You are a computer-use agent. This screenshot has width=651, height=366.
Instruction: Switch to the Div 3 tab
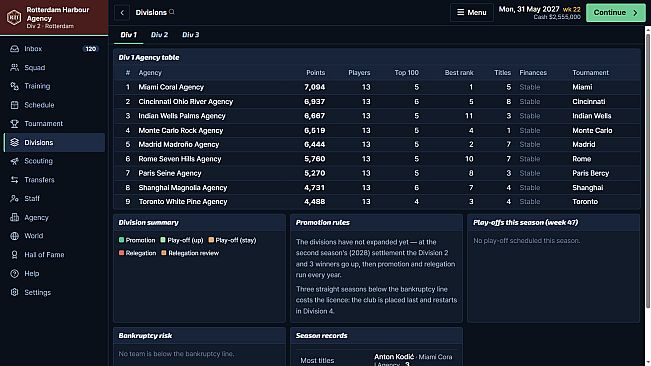[x=191, y=35]
